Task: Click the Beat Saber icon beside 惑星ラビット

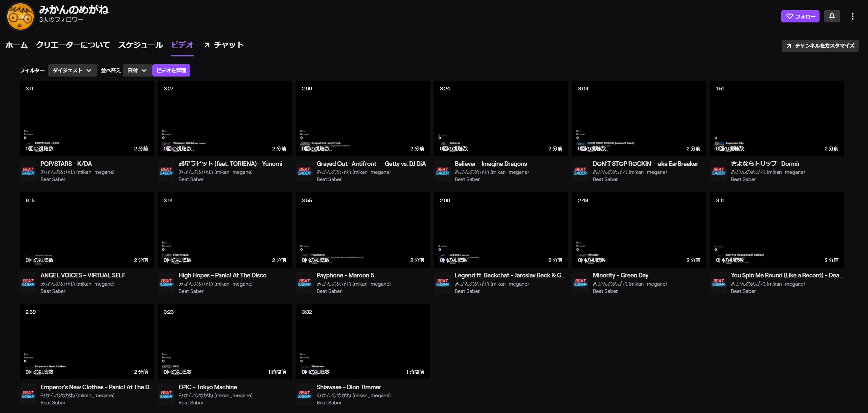Action: point(166,171)
